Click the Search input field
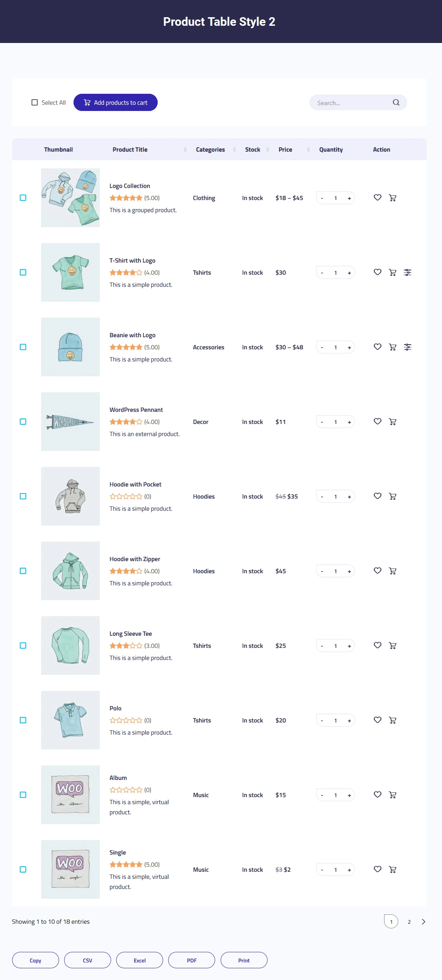 352,103
